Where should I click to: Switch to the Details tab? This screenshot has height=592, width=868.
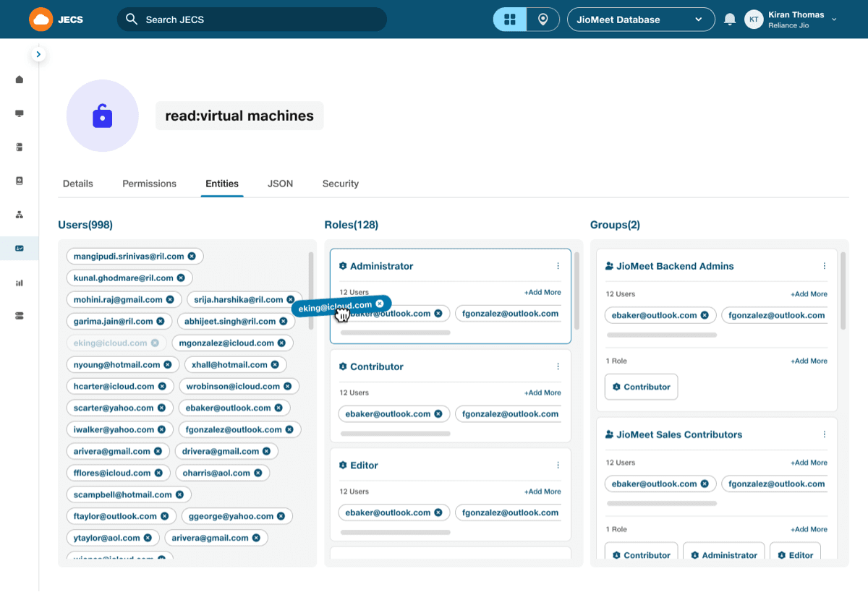pos(78,184)
